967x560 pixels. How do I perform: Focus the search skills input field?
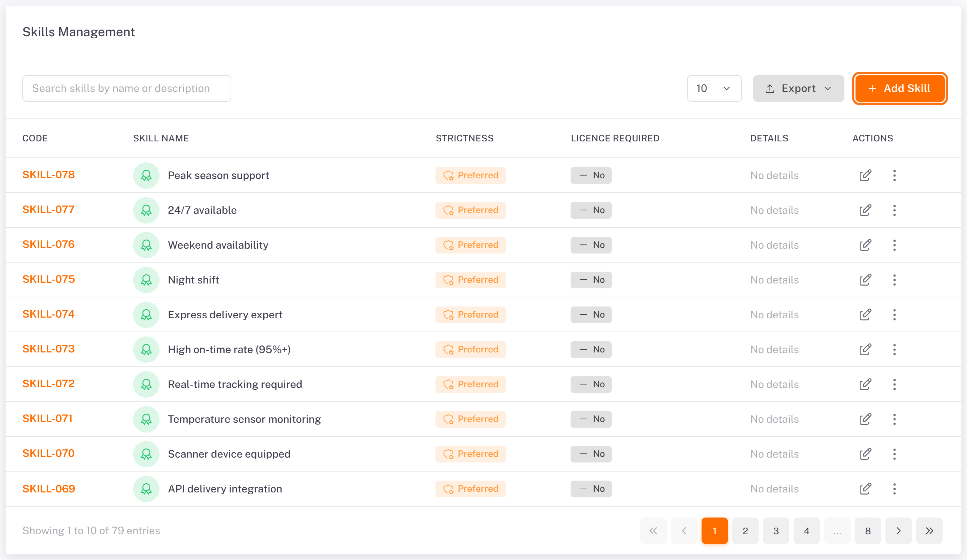click(127, 88)
